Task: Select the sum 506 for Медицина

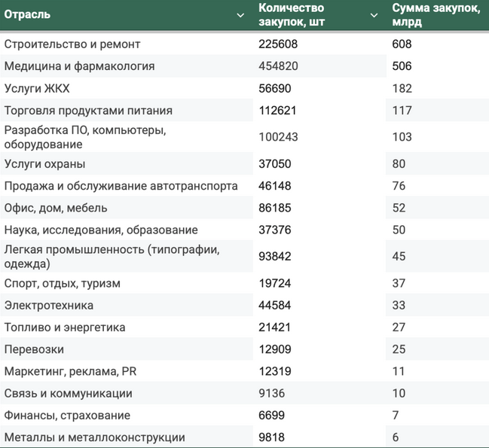Action: point(402,66)
